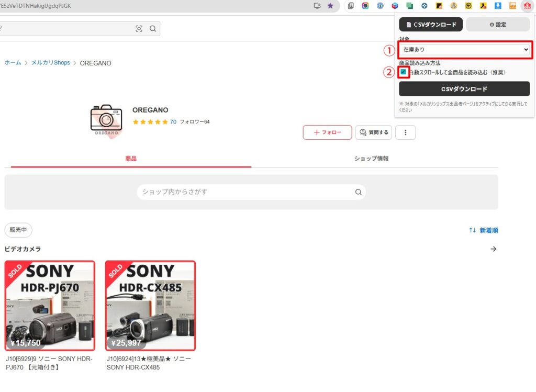Click the blue download arrow extension icon
This screenshot has height=392, width=536.
498,6
